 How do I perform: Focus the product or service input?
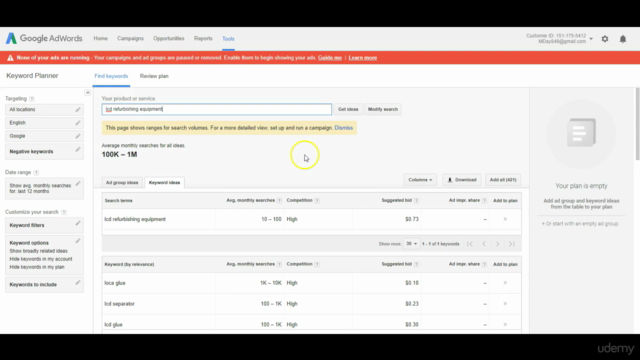coord(217,109)
